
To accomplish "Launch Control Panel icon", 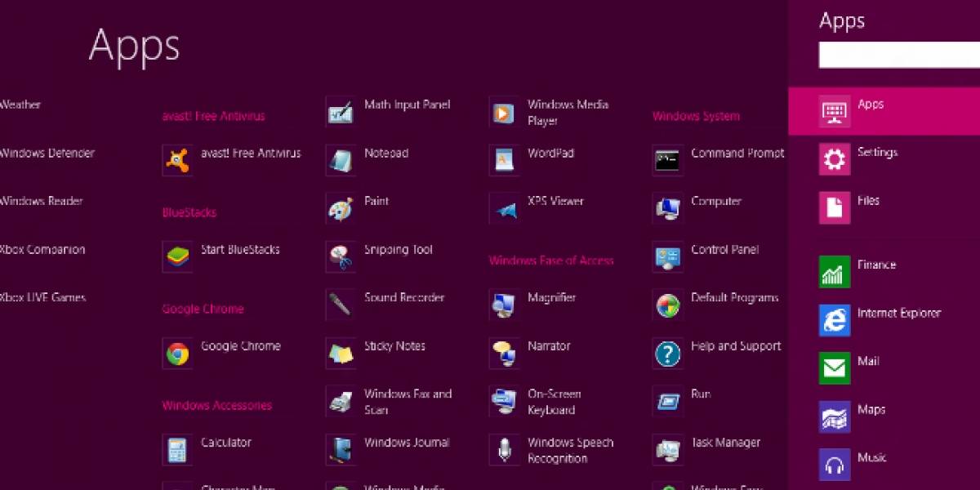I will tap(668, 256).
